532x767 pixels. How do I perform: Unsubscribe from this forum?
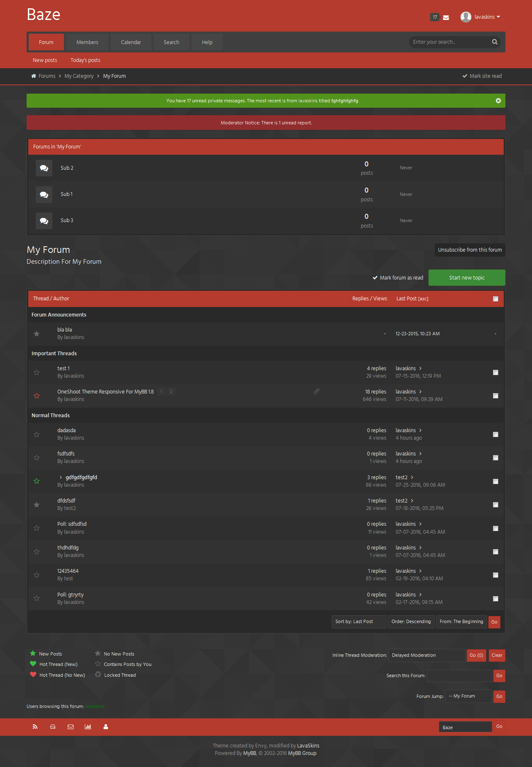click(x=470, y=250)
